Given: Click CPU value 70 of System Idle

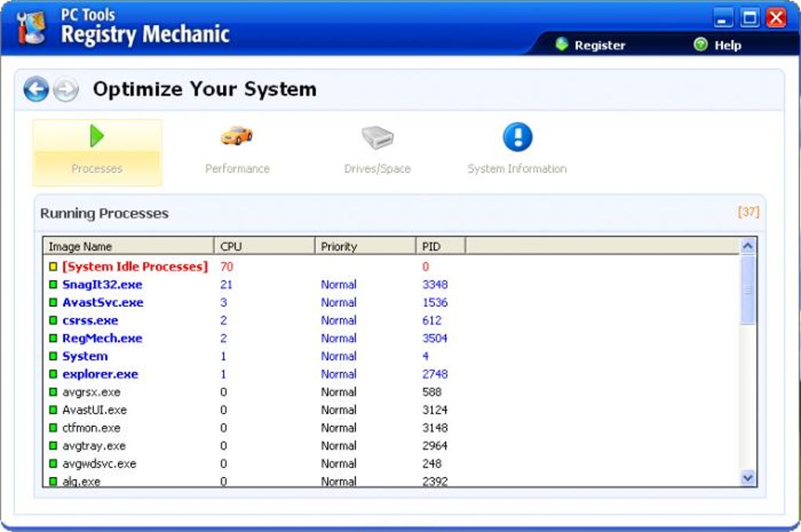Looking at the screenshot, I should 226,267.
